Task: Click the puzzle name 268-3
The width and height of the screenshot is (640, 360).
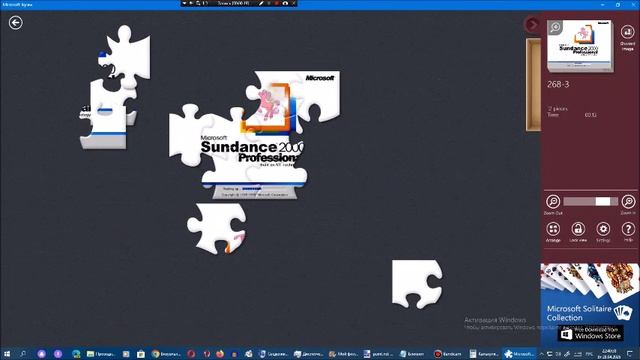Action: pos(558,84)
